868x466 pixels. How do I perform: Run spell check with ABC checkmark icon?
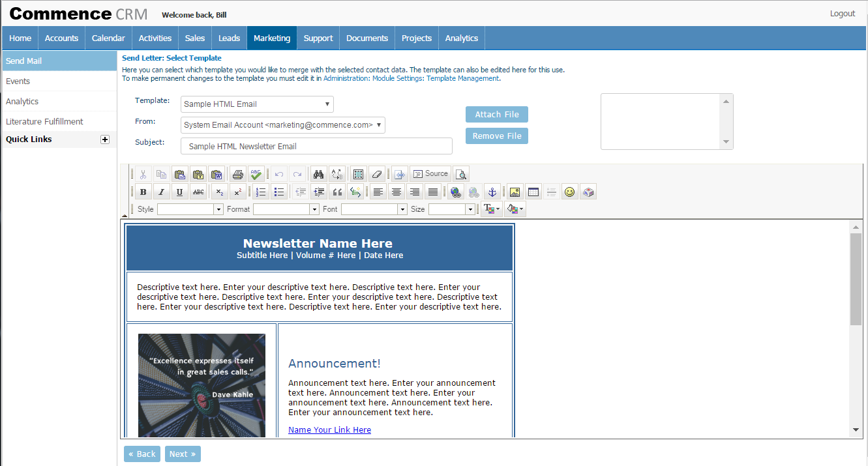256,174
